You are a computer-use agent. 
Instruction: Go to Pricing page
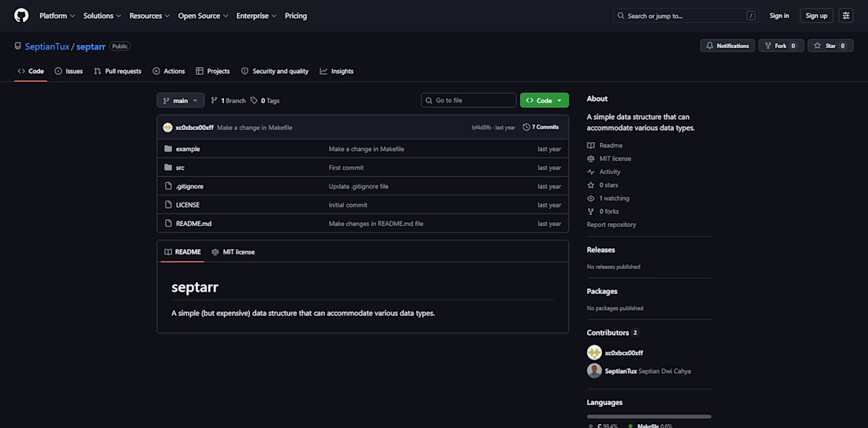point(296,16)
